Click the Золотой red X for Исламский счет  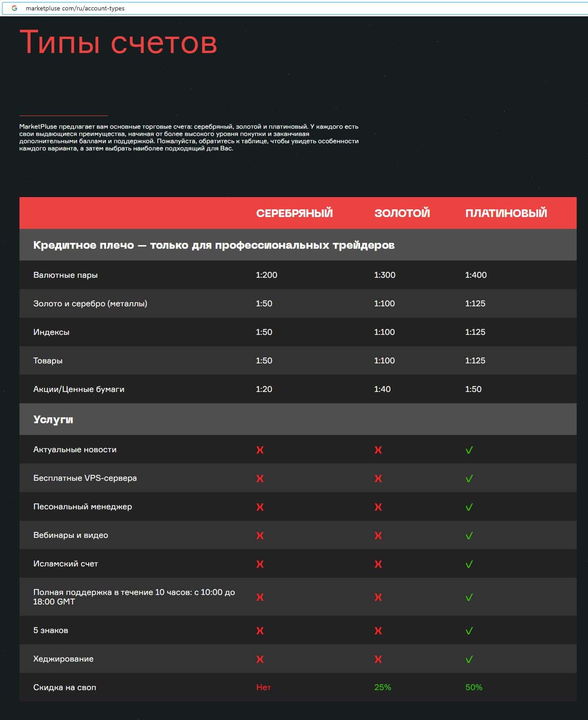378,564
